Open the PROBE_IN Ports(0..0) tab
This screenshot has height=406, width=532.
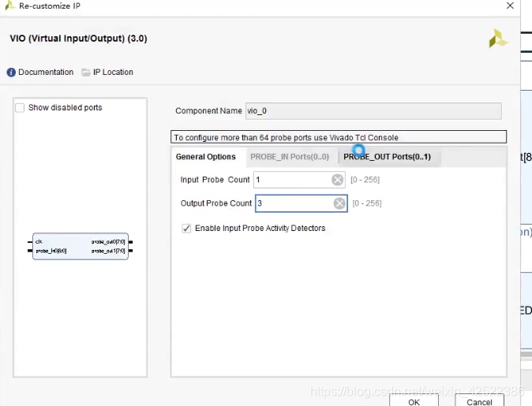point(290,157)
